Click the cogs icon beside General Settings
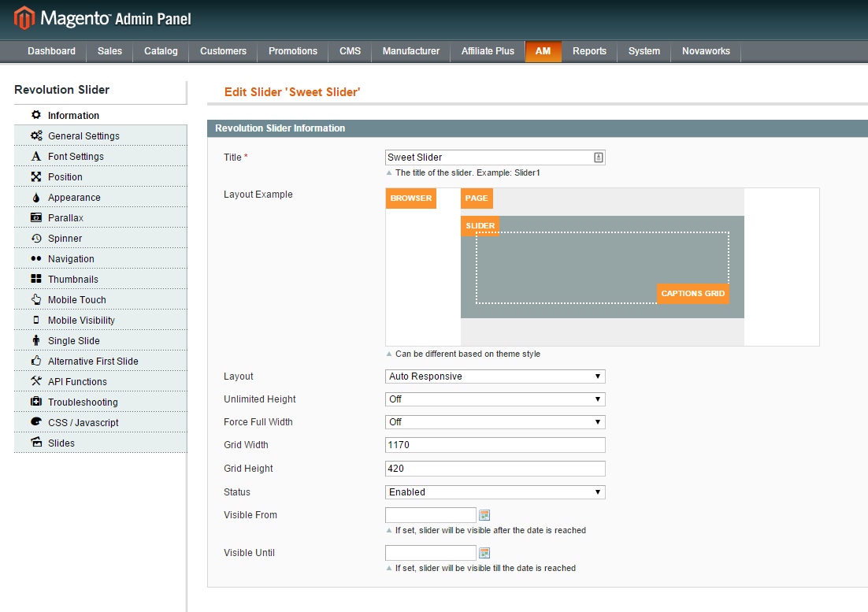 tap(36, 135)
